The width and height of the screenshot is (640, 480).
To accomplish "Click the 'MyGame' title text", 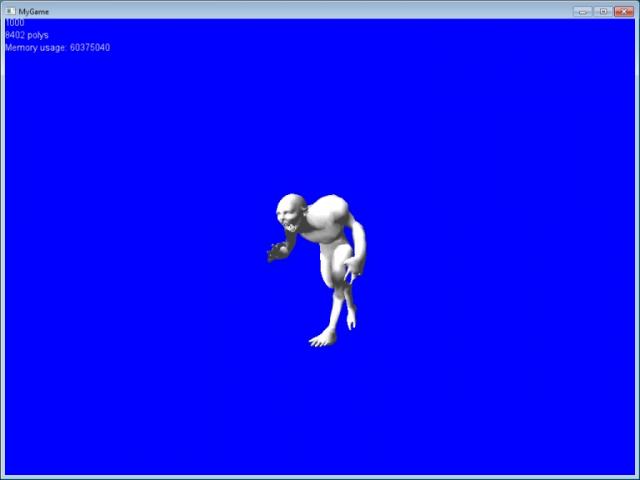I will coord(33,11).
